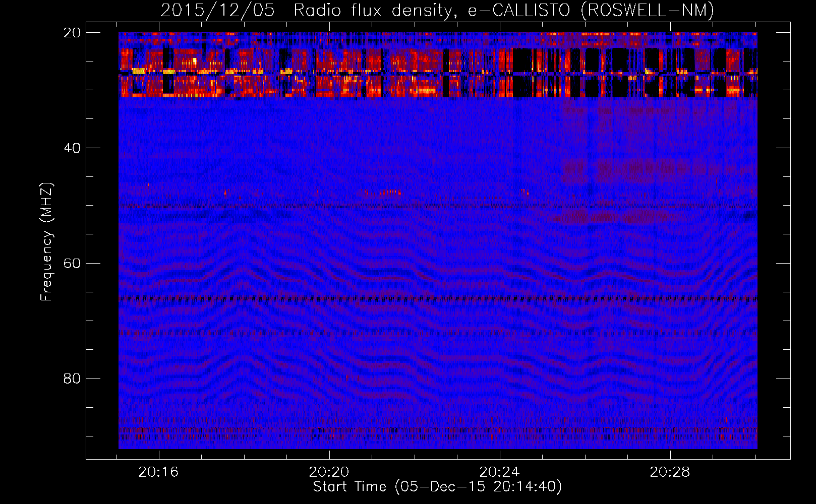
Task: Click the reddish patch near 52 MHz after 20:26
Action: 613,218
